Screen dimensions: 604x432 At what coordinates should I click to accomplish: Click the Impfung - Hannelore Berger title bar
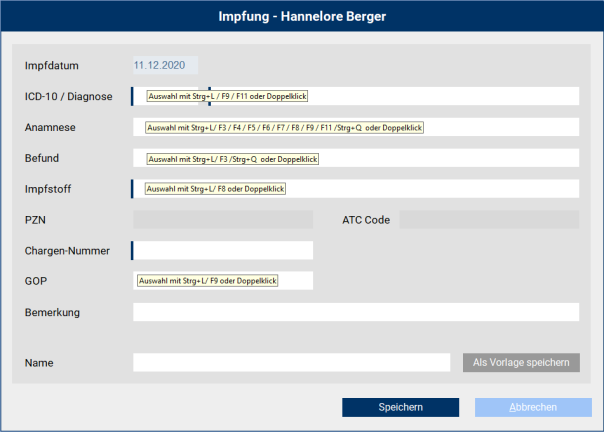tap(302, 18)
